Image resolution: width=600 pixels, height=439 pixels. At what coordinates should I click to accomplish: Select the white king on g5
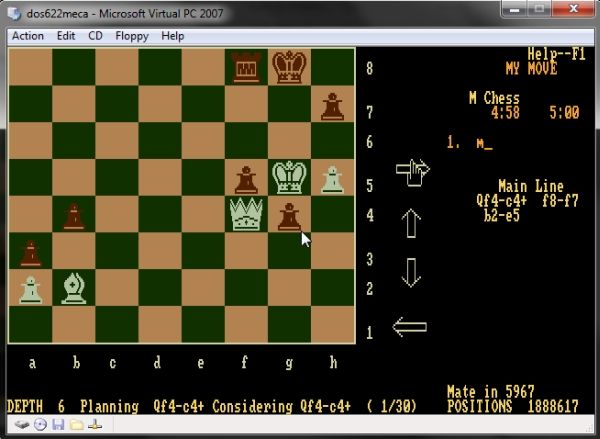pos(289,178)
